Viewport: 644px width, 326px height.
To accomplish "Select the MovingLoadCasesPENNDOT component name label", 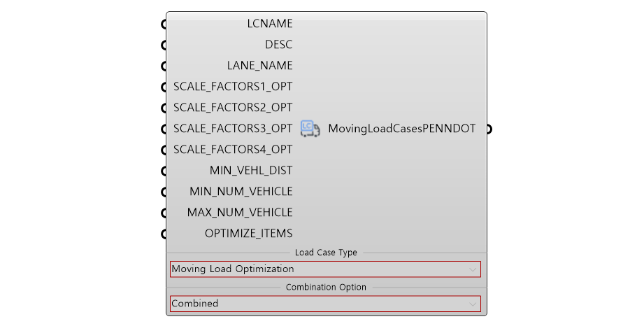I will click(x=401, y=129).
